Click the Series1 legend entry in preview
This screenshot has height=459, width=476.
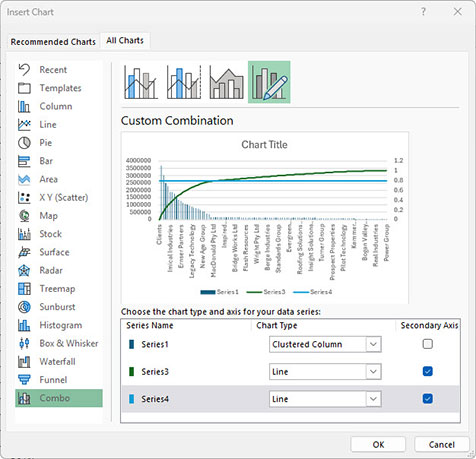220,292
